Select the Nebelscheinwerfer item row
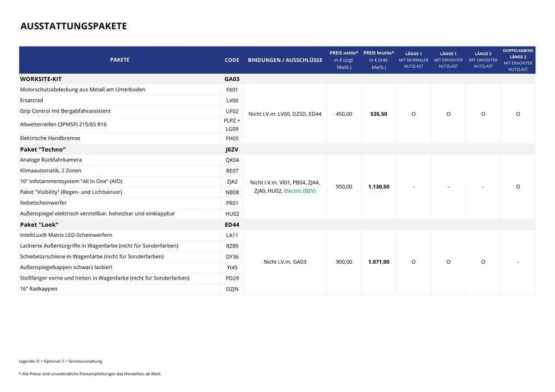 click(43, 203)
